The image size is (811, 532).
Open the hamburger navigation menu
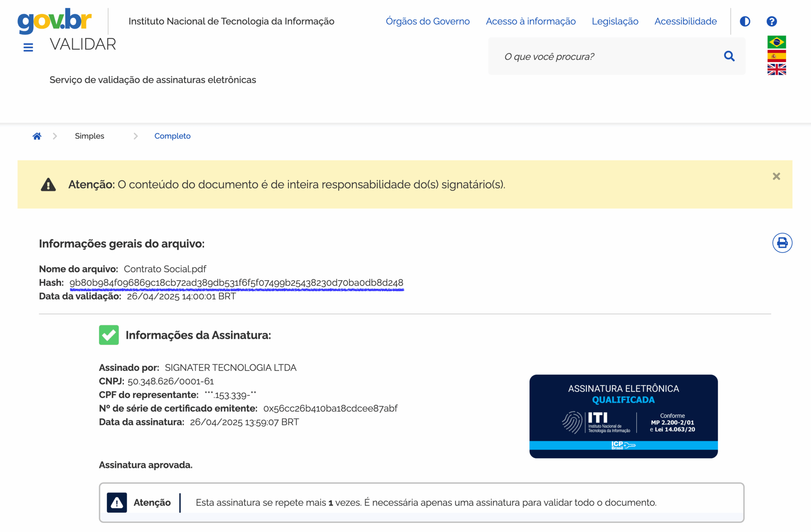coord(28,46)
